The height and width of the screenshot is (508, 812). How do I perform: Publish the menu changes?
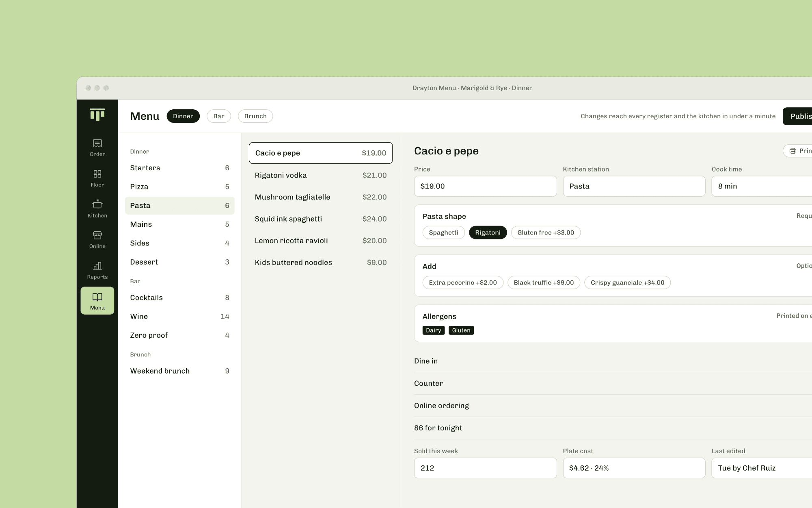[x=797, y=116]
